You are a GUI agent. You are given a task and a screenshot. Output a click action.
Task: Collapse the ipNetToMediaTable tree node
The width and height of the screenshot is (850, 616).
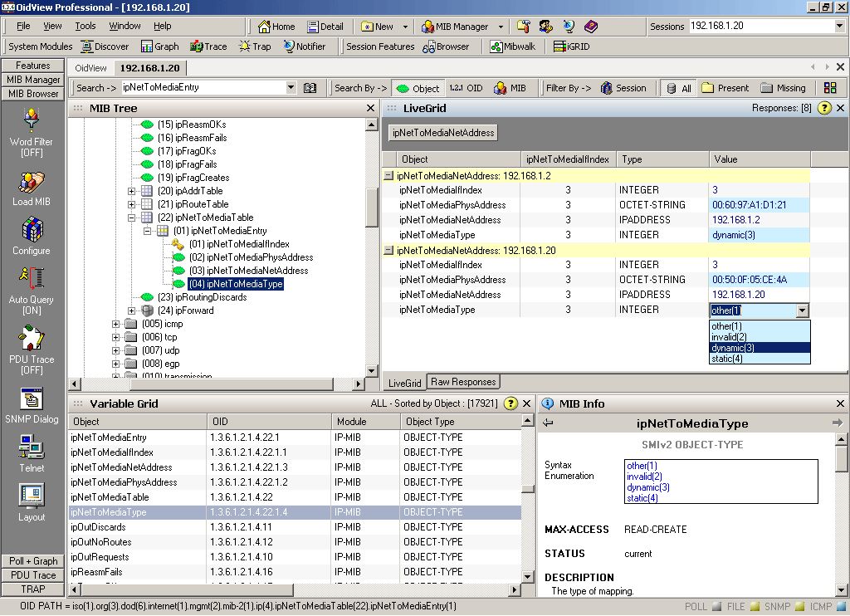point(132,218)
